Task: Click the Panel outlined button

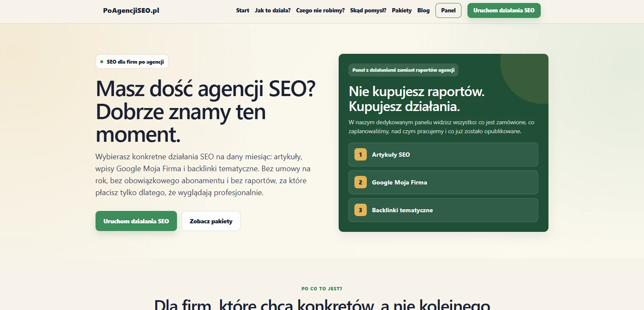Action: point(448,10)
